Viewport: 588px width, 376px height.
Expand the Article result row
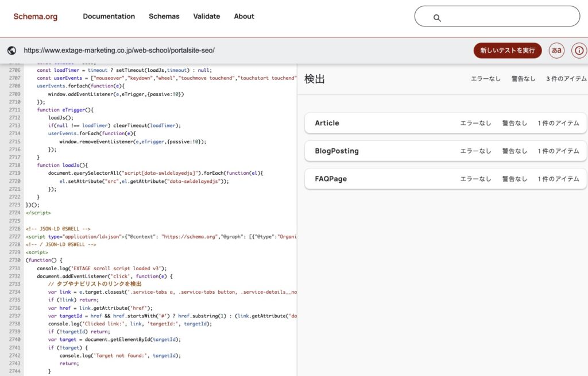[x=446, y=123]
